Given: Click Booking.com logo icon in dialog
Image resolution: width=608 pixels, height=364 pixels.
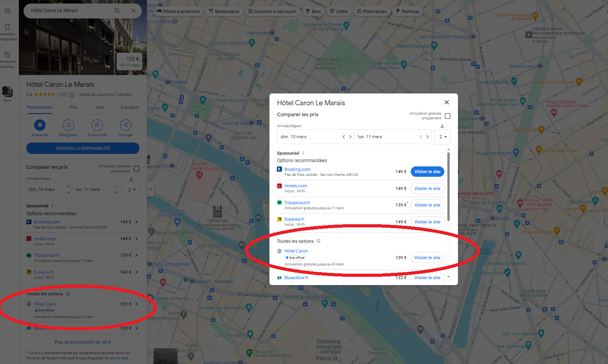Looking at the screenshot, I should point(279,169).
